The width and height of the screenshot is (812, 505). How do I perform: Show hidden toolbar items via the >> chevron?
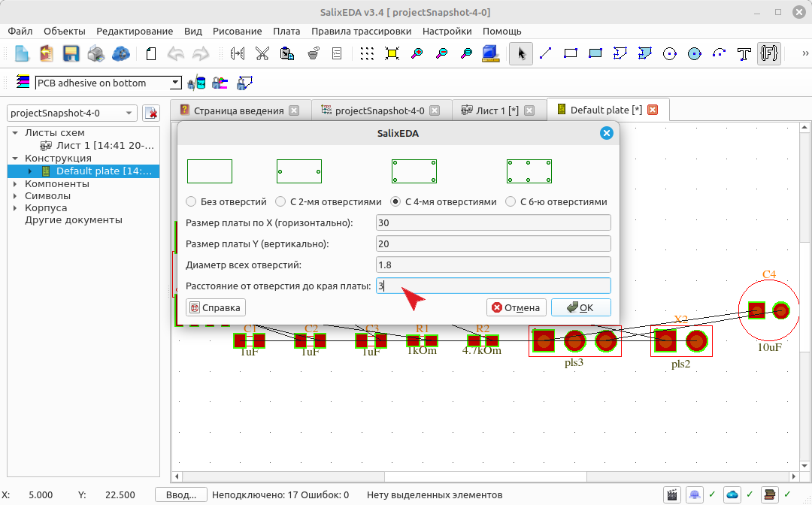tap(804, 53)
